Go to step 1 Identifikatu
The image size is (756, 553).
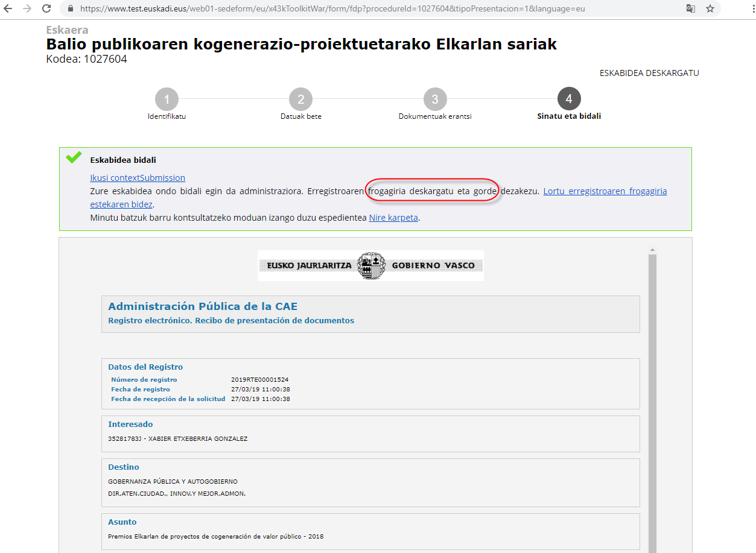click(167, 100)
